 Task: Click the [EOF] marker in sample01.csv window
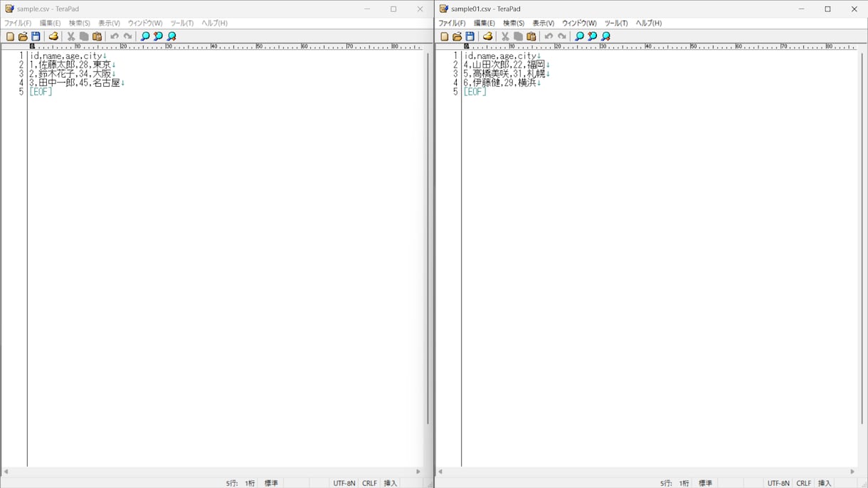pos(475,92)
